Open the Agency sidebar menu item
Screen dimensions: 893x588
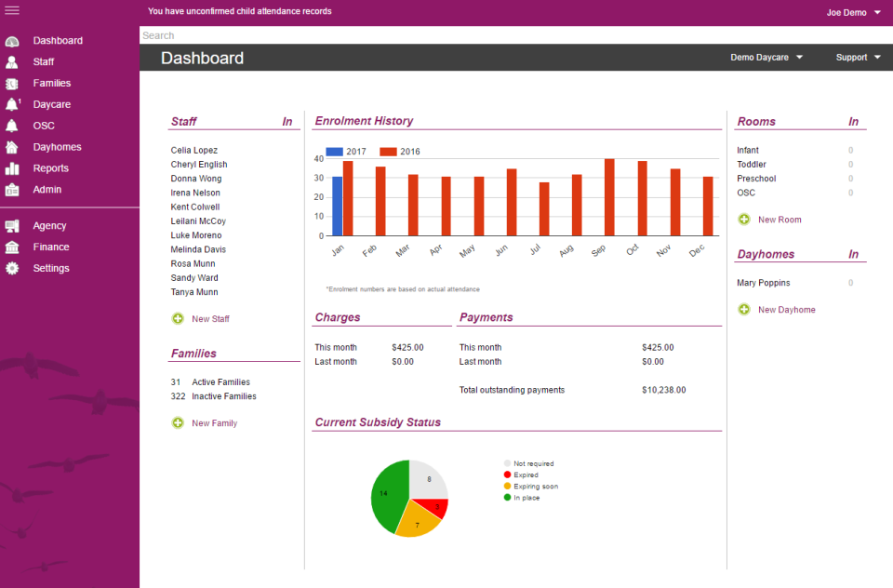[x=49, y=226]
